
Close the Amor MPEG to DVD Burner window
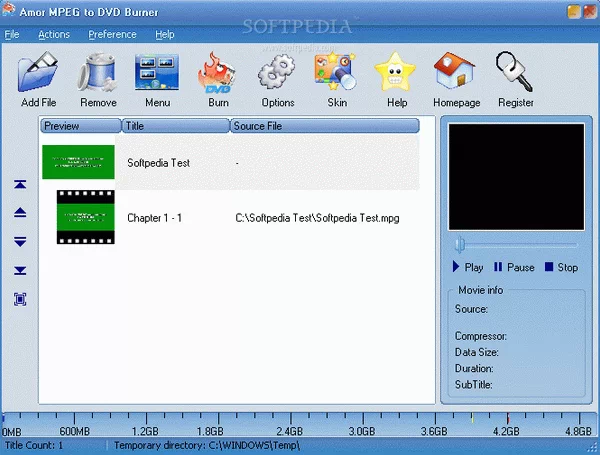(590, 11)
